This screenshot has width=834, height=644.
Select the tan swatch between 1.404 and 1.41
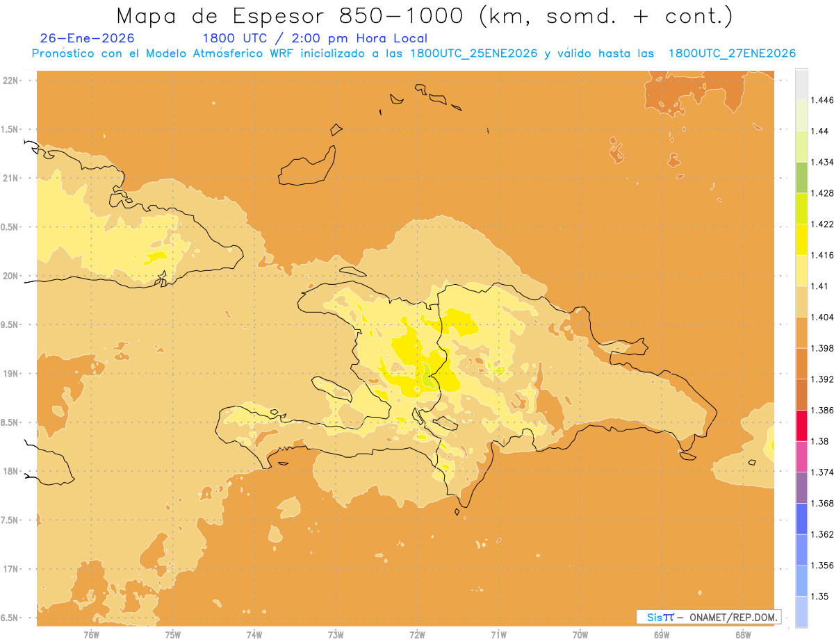pyautogui.click(x=801, y=302)
